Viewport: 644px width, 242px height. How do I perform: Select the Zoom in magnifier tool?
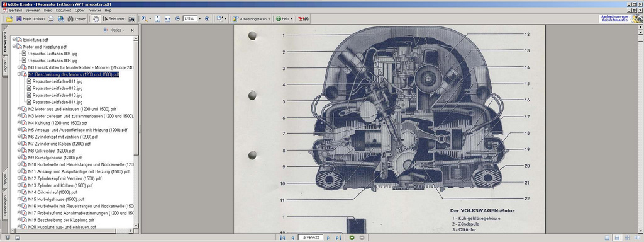(144, 19)
